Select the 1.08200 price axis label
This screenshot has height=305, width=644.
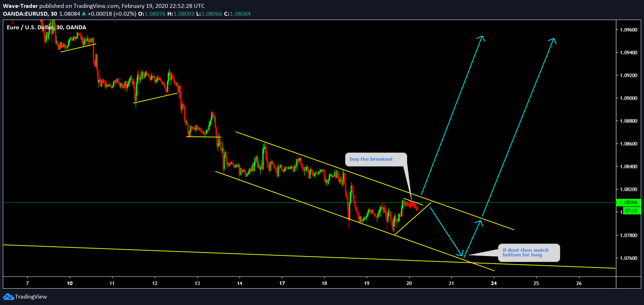[628, 190]
